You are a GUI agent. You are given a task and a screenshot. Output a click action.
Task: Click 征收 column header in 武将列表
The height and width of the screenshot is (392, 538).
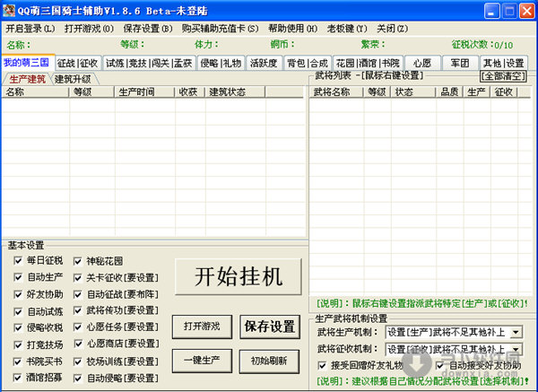(x=504, y=92)
